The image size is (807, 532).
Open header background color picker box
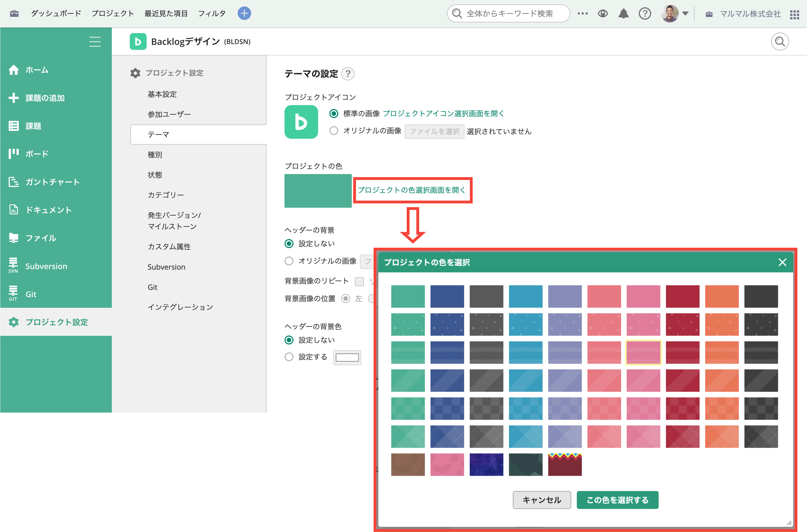pos(347,357)
